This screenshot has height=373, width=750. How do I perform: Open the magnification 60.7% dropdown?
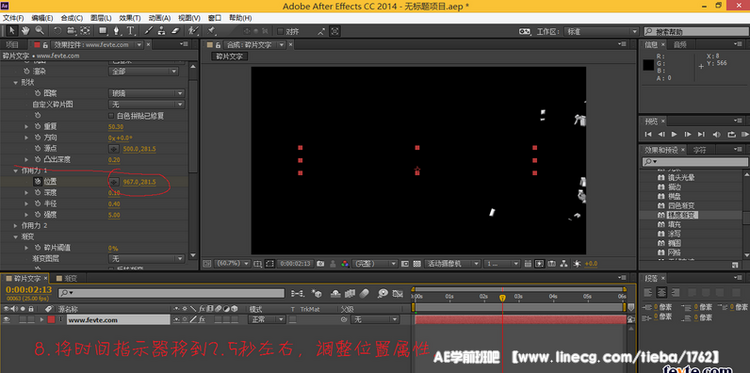coord(232,263)
